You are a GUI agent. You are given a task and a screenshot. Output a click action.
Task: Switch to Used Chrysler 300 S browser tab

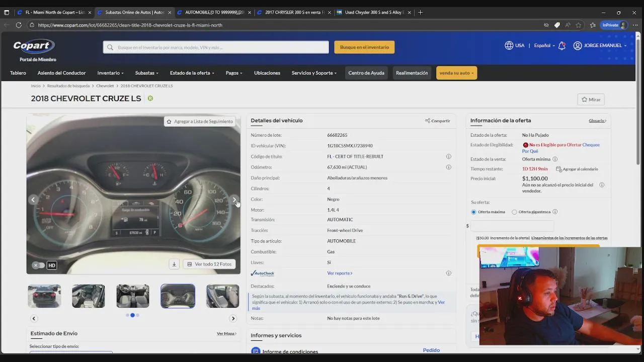[373, 12]
